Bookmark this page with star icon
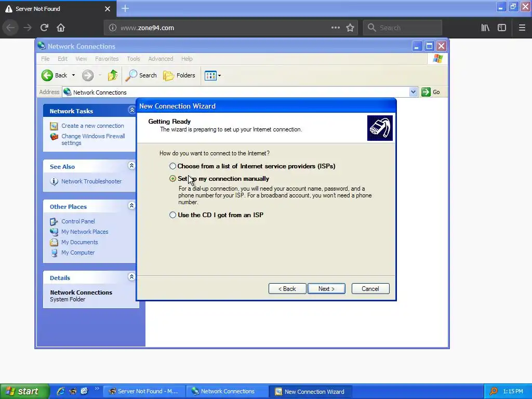The width and height of the screenshot is (532, 399). [350, 28]
